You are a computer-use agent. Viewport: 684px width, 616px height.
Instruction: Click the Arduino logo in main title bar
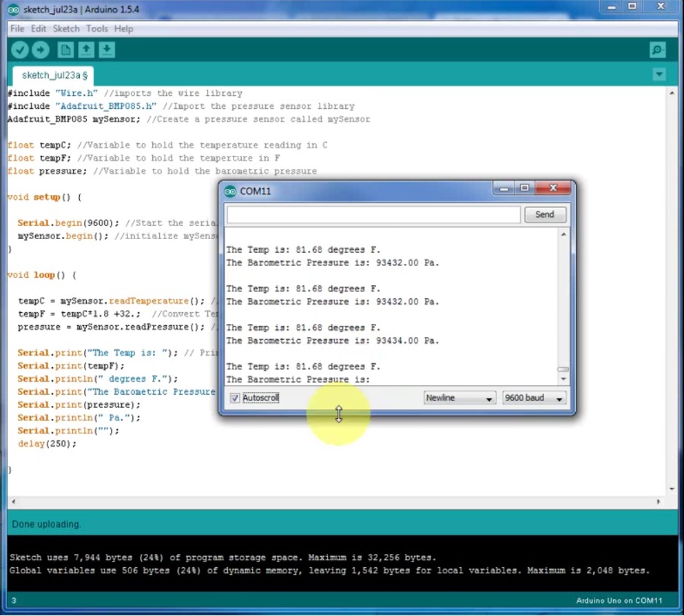click(14, 10)
